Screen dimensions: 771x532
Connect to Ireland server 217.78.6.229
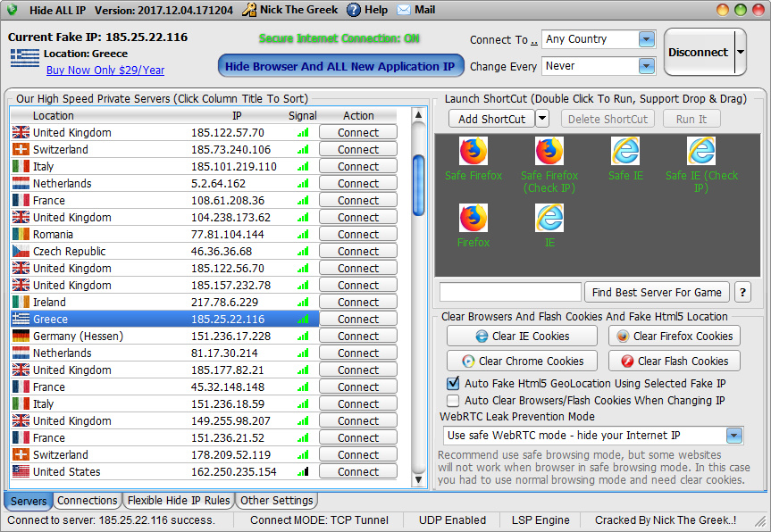358,302
